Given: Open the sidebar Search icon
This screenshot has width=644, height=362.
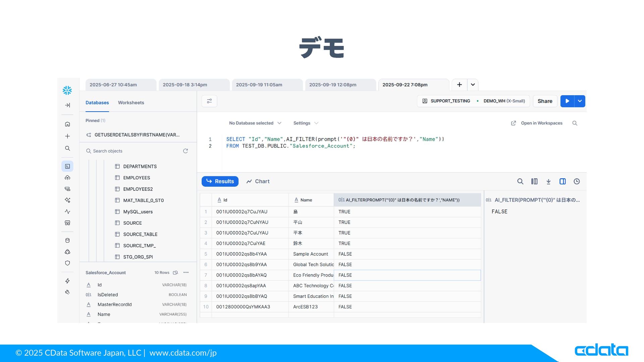Looking at the screenshot, I should [67, 148].
